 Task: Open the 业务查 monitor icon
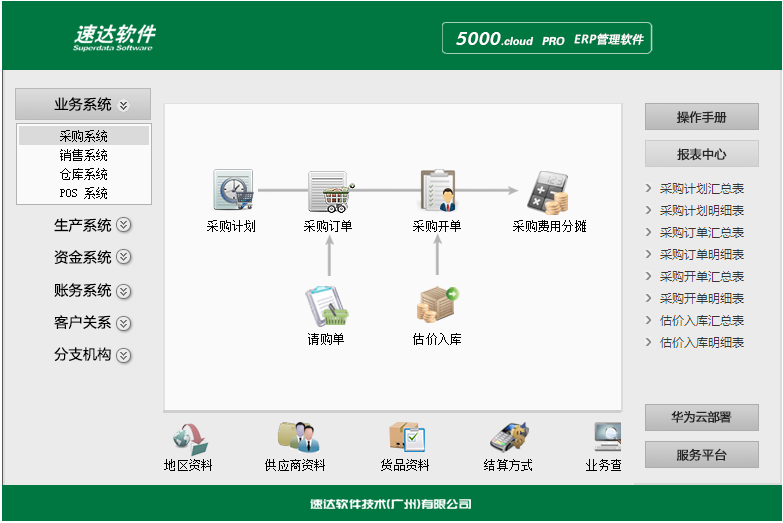point(608,437)
